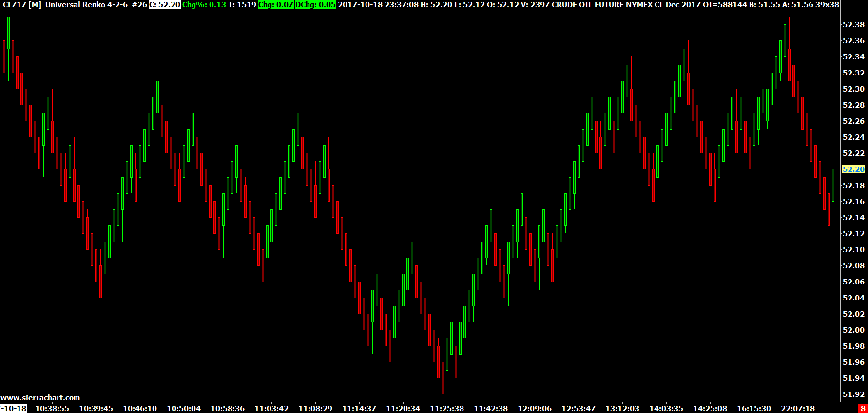Click the 11:03:42 time axis label

coord(271,409)
